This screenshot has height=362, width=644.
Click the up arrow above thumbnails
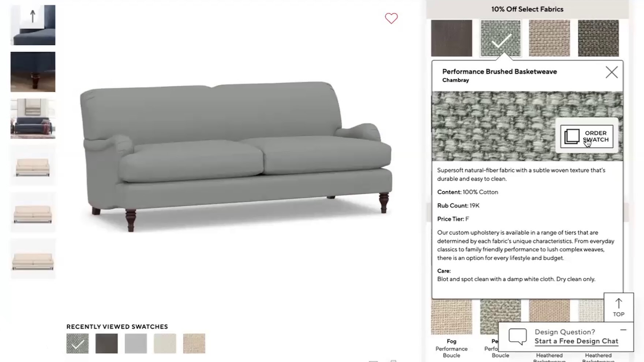(33, 16)
